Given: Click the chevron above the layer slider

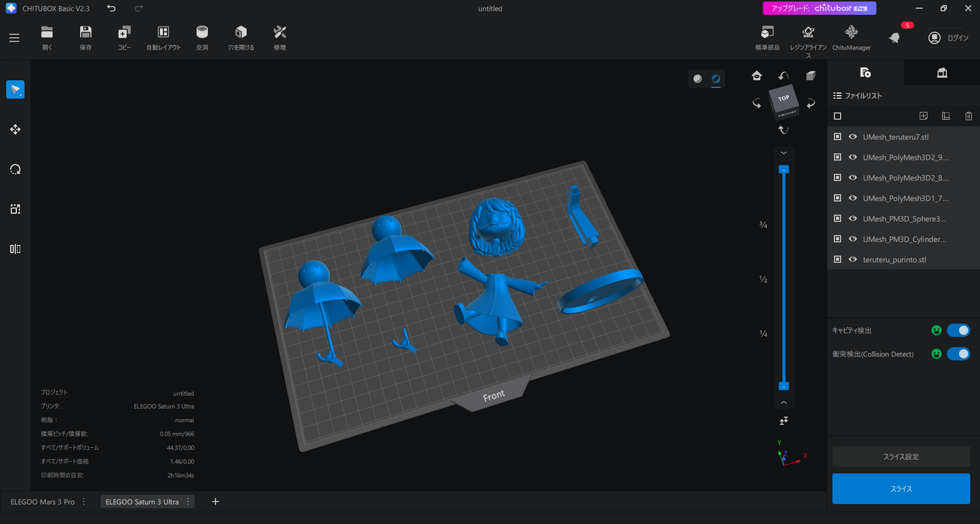Looking at the screenshot, I should 783,153.
